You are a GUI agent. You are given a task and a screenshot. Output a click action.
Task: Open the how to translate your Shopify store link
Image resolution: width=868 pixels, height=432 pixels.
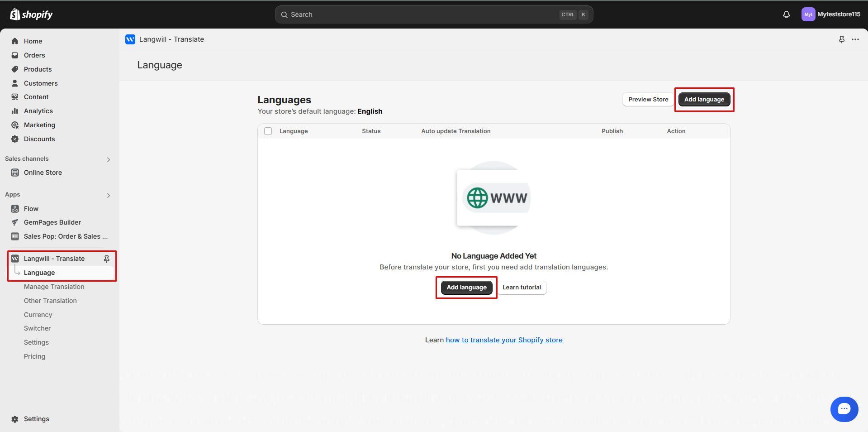[x=503, y=340]
